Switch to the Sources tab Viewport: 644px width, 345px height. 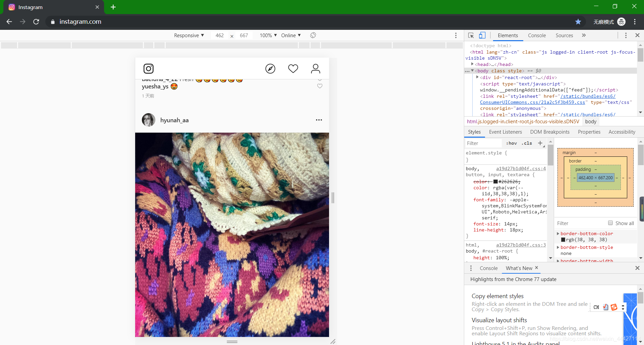(564, 36)
